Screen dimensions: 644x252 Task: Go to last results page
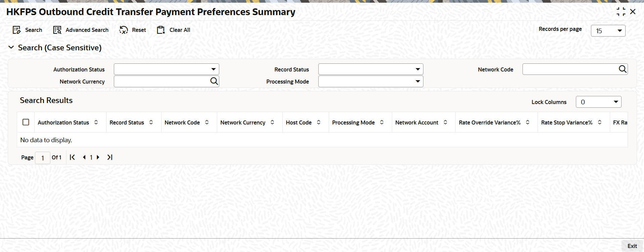point(110,157)
